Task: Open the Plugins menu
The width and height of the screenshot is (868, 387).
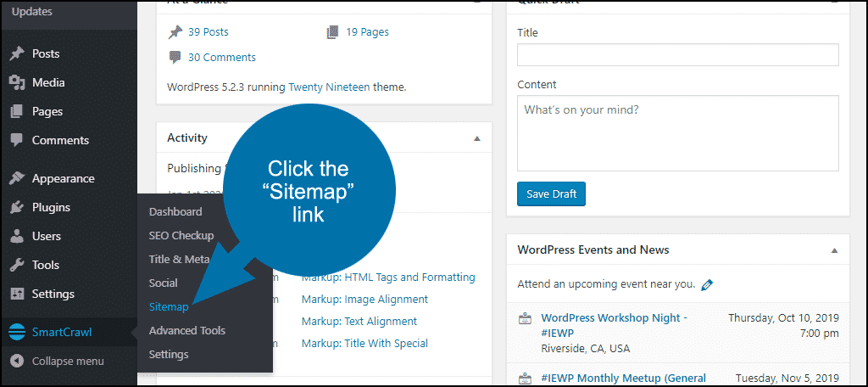Action: coord(51,207)
